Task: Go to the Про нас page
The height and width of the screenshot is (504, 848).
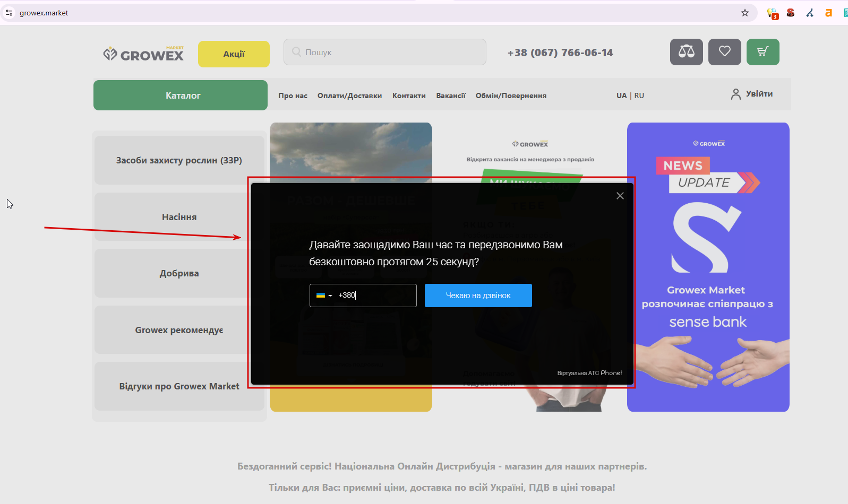Action: click(293, 95)
